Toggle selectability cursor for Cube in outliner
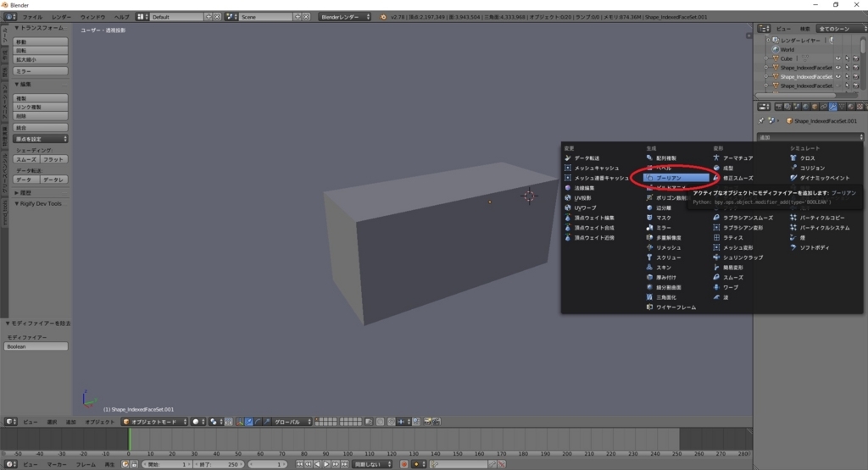This screenshot has width=868, height=470. 847,58
